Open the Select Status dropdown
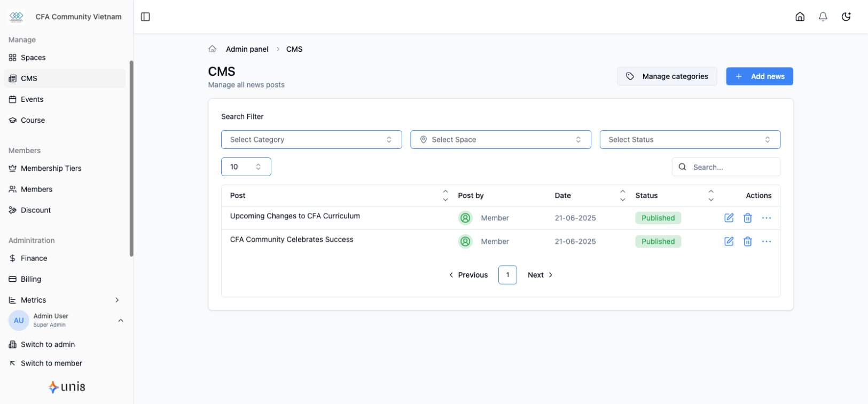This screenshot has height=404, width=868. [x=690, y=139]
